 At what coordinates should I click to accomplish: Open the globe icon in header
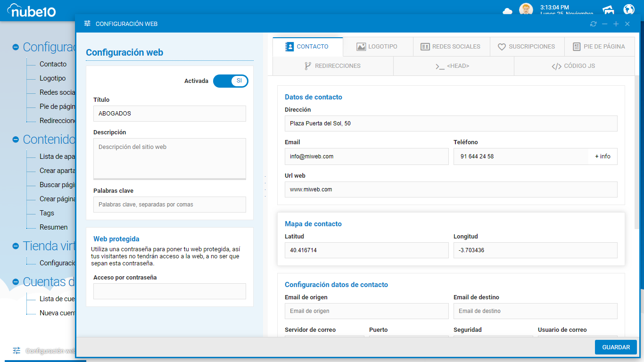tap(629, 9)
